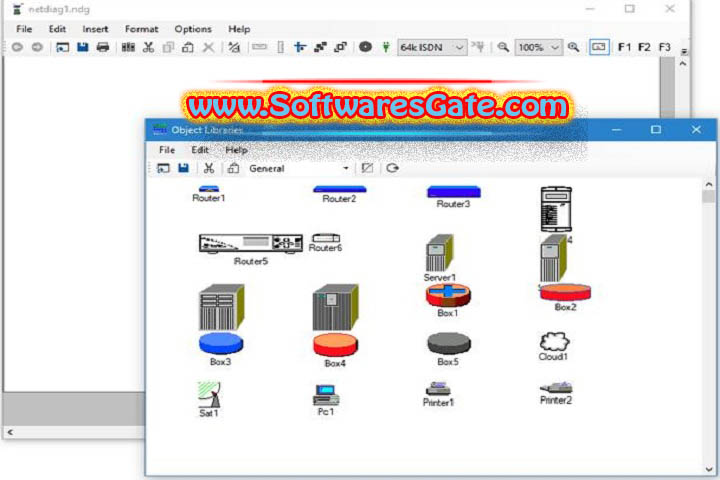Click the zoom in magnifier icon
720x480 pixels.
coord(573,47)
